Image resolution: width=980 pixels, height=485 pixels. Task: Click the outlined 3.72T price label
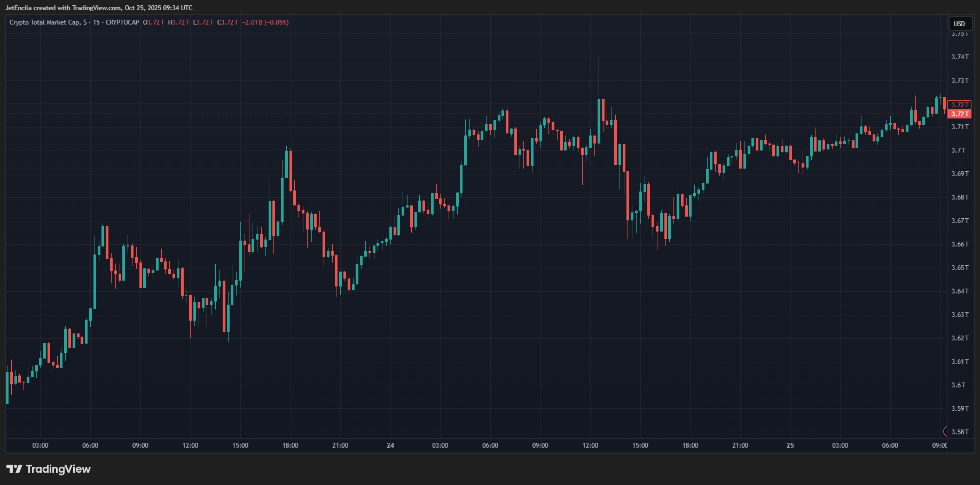959,105
